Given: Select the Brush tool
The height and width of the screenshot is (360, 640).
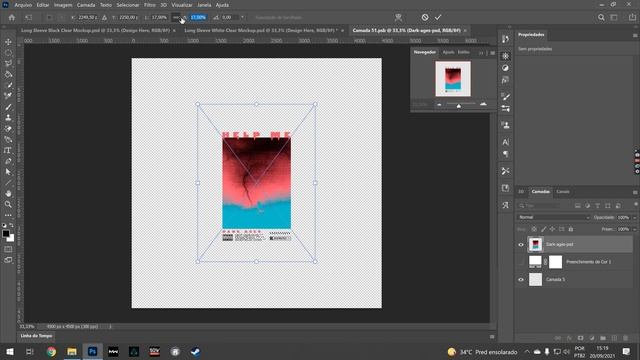Looking at the screenshot, I should pos(8,107).
